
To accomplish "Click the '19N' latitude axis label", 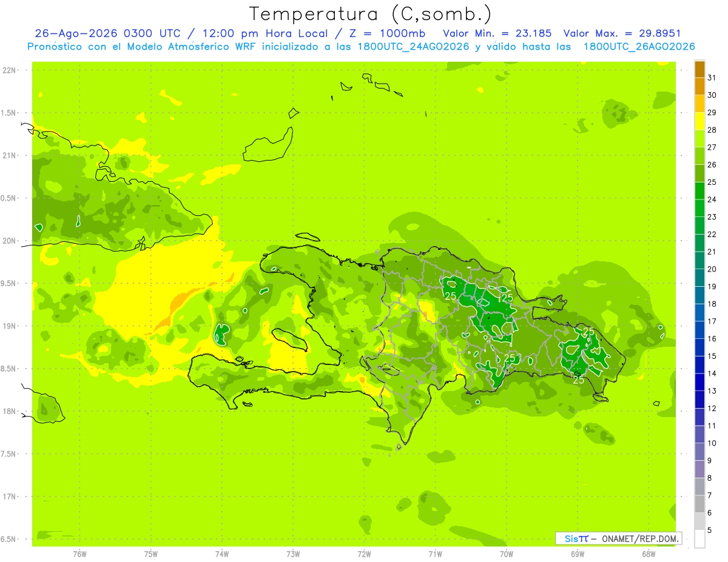I will coord(10,326).
